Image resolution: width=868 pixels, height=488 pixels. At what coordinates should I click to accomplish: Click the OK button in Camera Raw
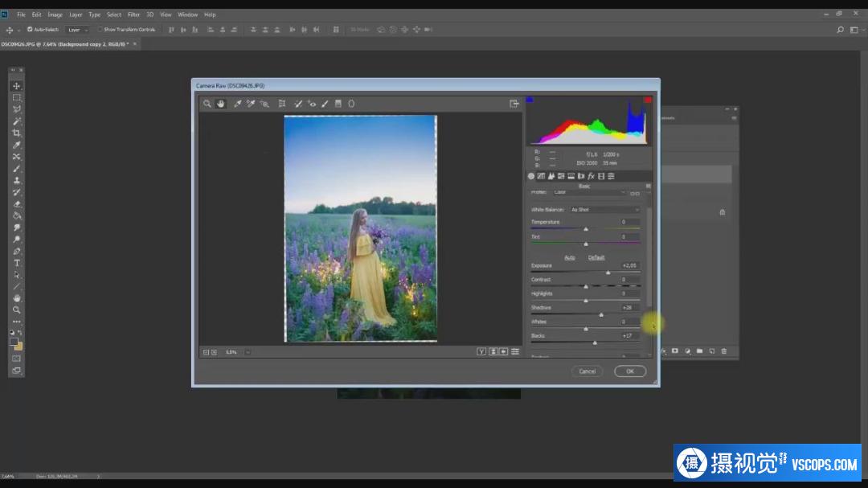(x=630, y=371)
